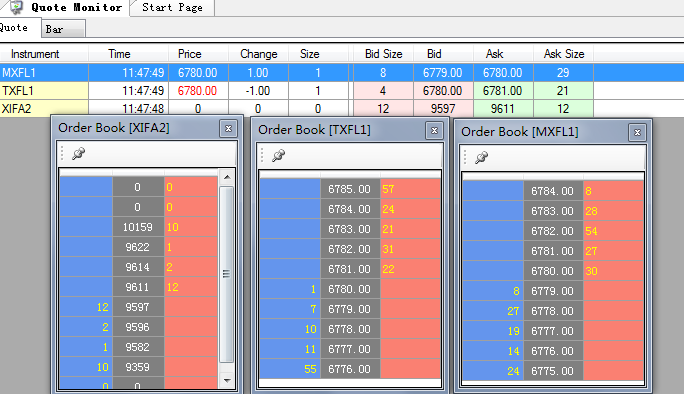Click price 6781.00 in TXFL1 order book
The image size is (684, 394).
coord(349,269)
